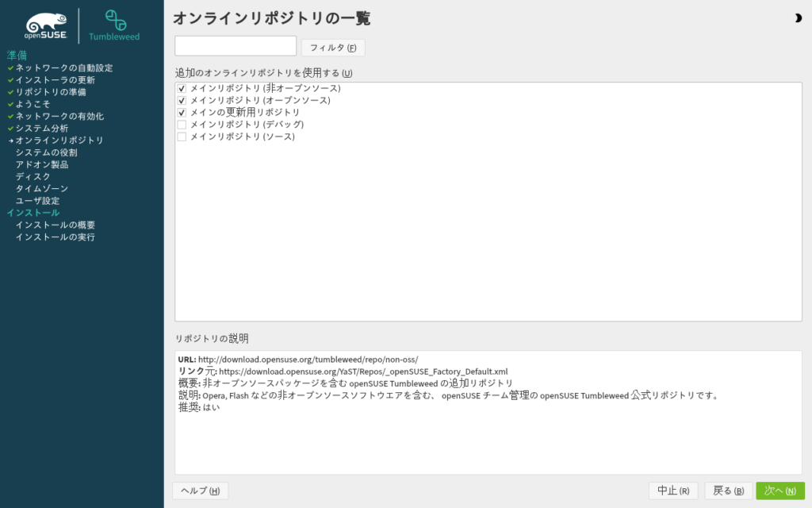Uncheck メインリポジトリ (非オープンソース) checkbox

182,89
